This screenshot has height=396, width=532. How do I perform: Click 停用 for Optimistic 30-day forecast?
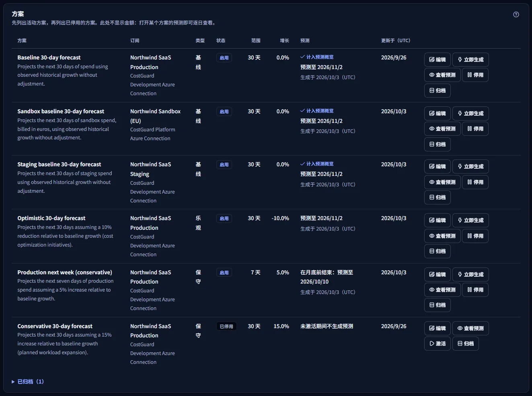click(475, 236)
